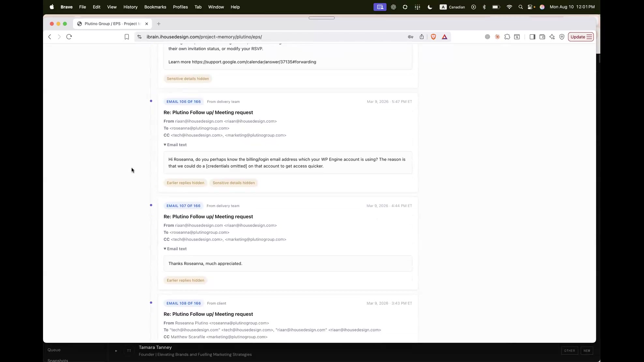
Task: Open the Profiles menu
Action: [180, 7]
